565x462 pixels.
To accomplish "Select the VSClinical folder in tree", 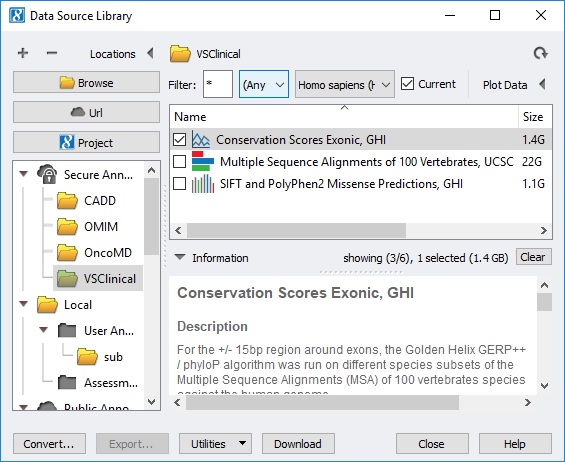I will click(x=97, y=279).
